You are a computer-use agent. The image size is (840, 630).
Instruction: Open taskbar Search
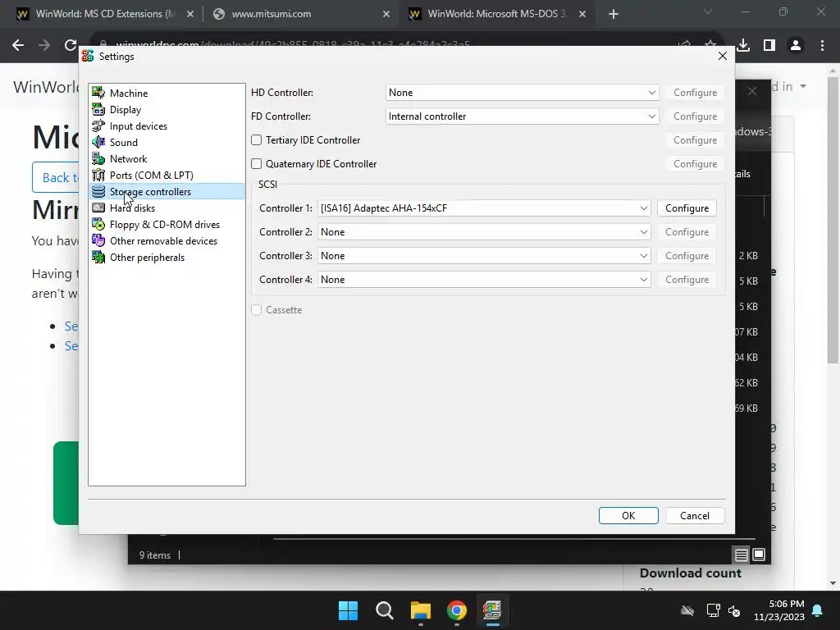point(384,610)
